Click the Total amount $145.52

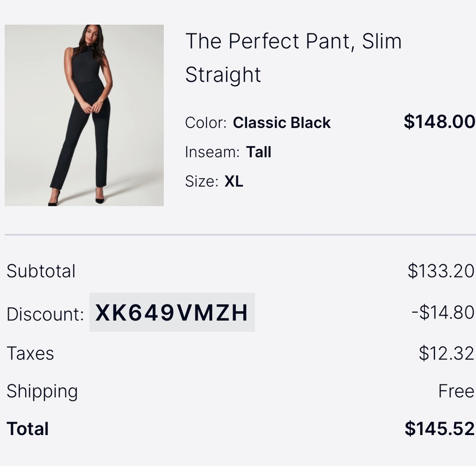coord(439,429)
